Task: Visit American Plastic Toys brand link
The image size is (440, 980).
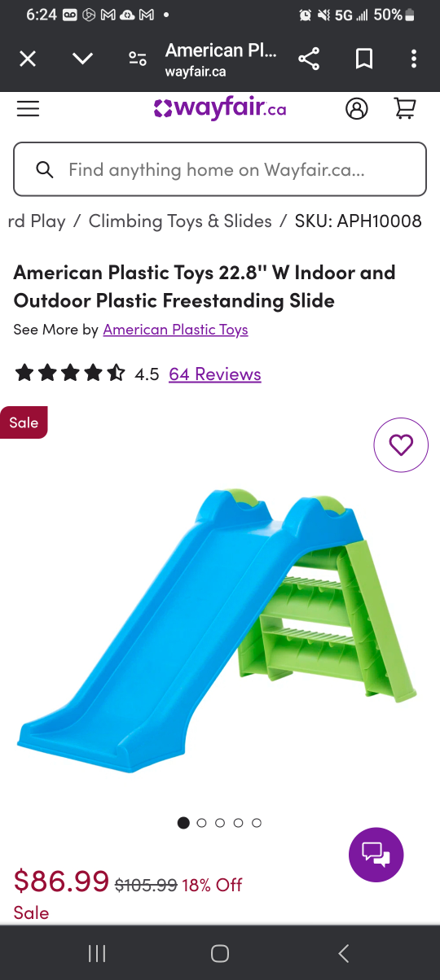Action: [175, 330]
